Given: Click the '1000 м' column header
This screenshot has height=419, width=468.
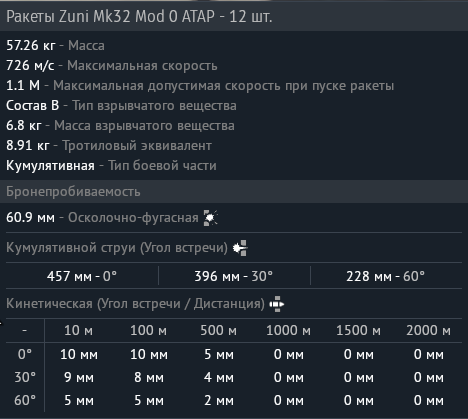Looking at the screenshot, I should (288, 330).
